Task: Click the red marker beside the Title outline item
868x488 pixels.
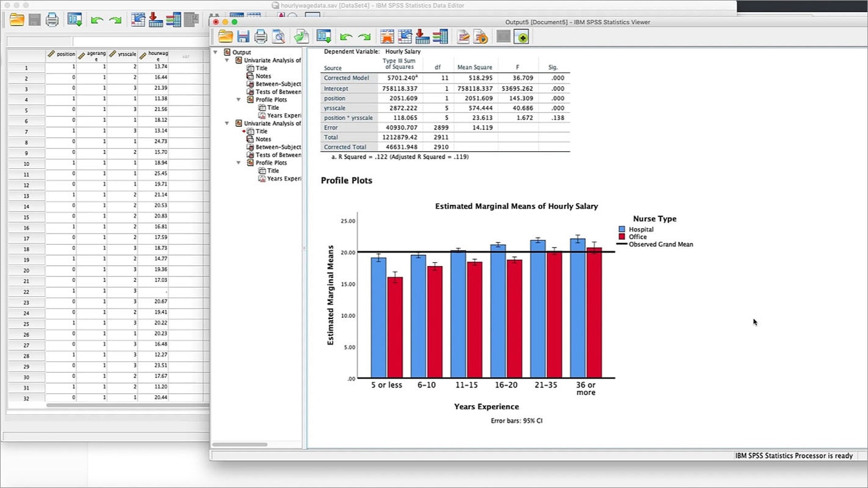Action: (244, 130)
